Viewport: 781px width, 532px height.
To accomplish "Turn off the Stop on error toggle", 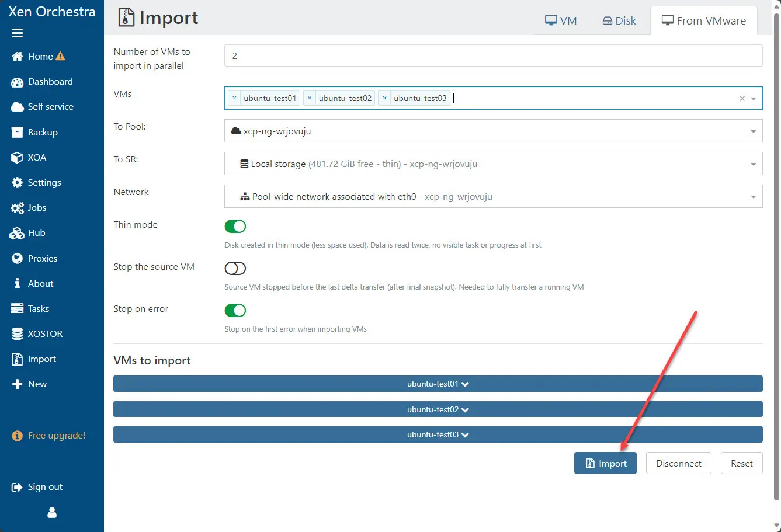I will 235,310.
